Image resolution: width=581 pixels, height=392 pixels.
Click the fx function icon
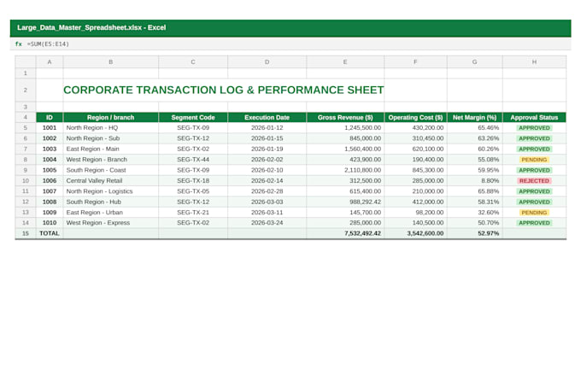pos(19,44)
